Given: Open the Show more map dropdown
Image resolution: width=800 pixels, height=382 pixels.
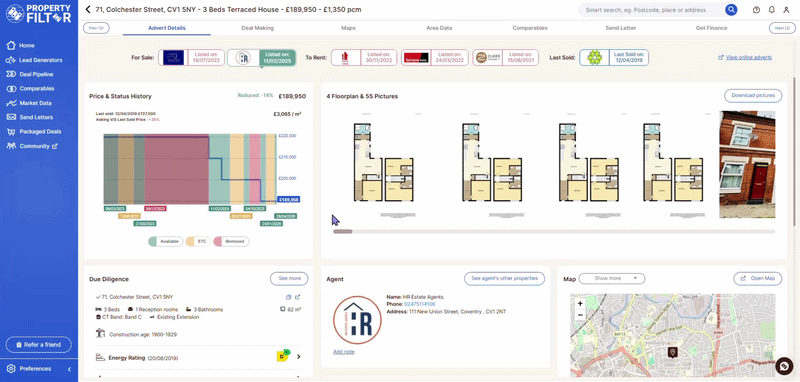Looking at the screenshot, I should pyautogui.click(x=612, y=278).
